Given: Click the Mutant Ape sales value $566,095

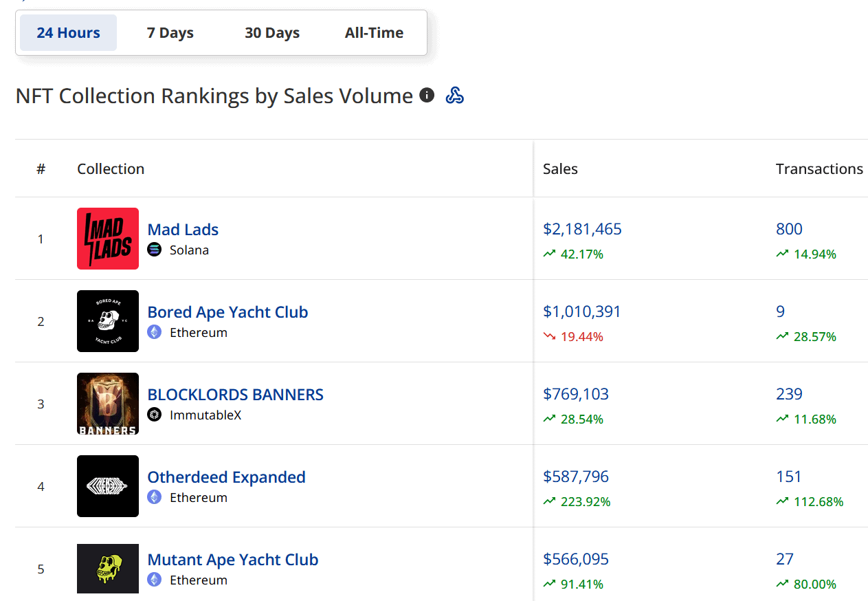Looking at the screenshot, I should coord(576,559).
